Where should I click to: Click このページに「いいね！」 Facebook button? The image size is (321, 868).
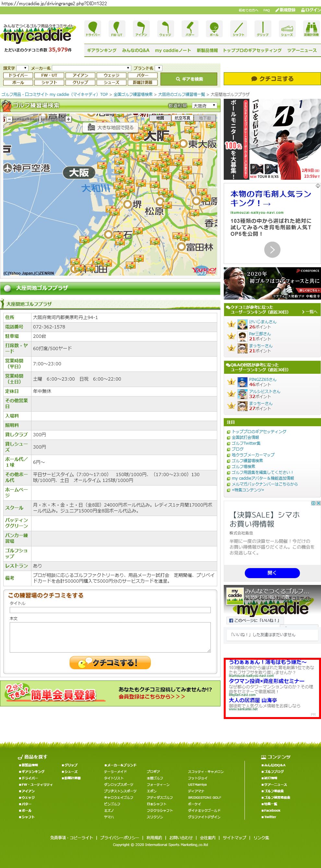point(255,620)
